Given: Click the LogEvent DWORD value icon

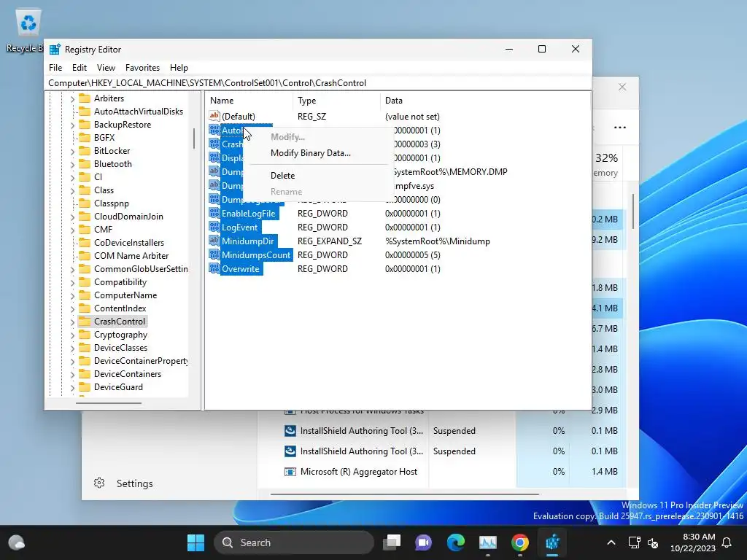Looking at the screenshot, I should [x=214, y=227].
